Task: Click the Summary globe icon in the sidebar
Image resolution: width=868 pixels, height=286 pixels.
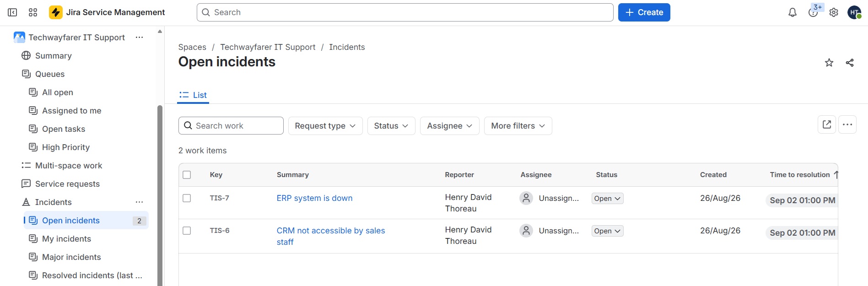Action: tap(26, 55)
